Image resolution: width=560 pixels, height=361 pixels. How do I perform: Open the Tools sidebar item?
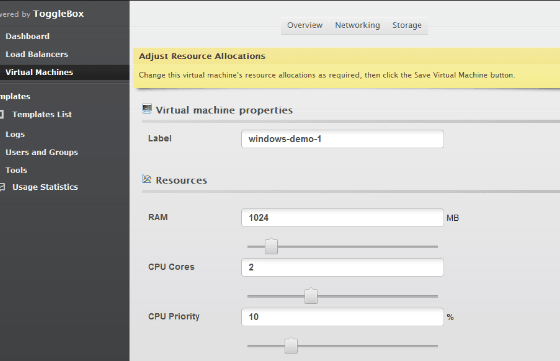click(16, 170)
